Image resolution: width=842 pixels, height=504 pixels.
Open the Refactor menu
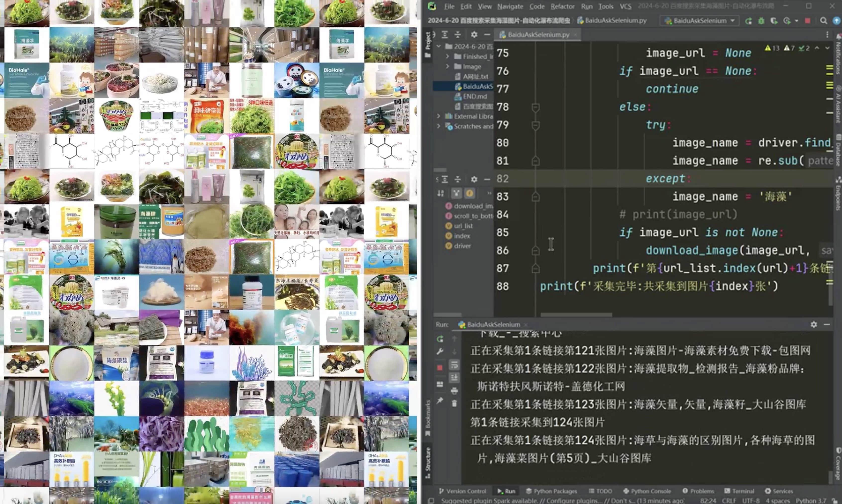[x=562, y=6]
